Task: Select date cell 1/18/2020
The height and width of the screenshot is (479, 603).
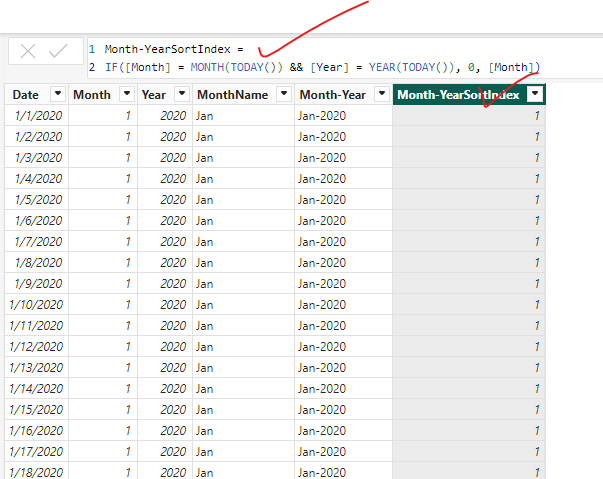Action: pyautogui.click(x=36, y=472)
